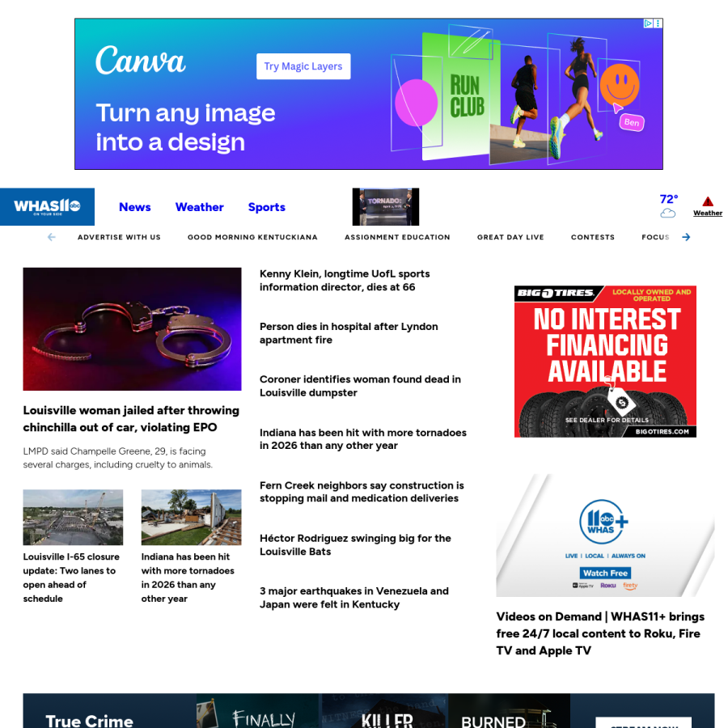Screen dimensions: 728x728
Task: Click the 72° temperature reading
Action: [x=669, y=199]
